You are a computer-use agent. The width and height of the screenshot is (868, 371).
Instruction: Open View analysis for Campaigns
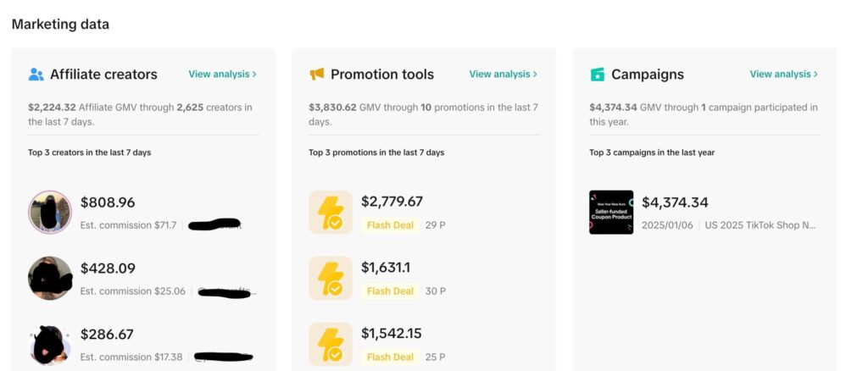(783, 75)
